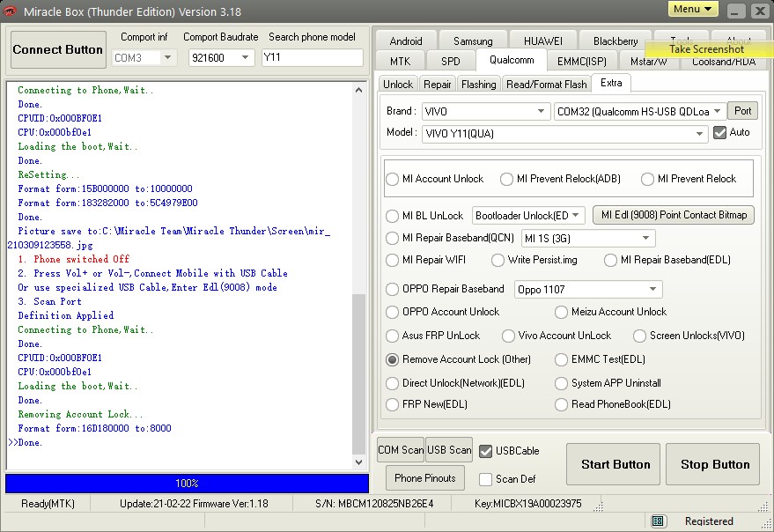774x532 pixels.
Task: Select FRP New(EDL) option
Action: pyautogui.click(x=392, y=404)
